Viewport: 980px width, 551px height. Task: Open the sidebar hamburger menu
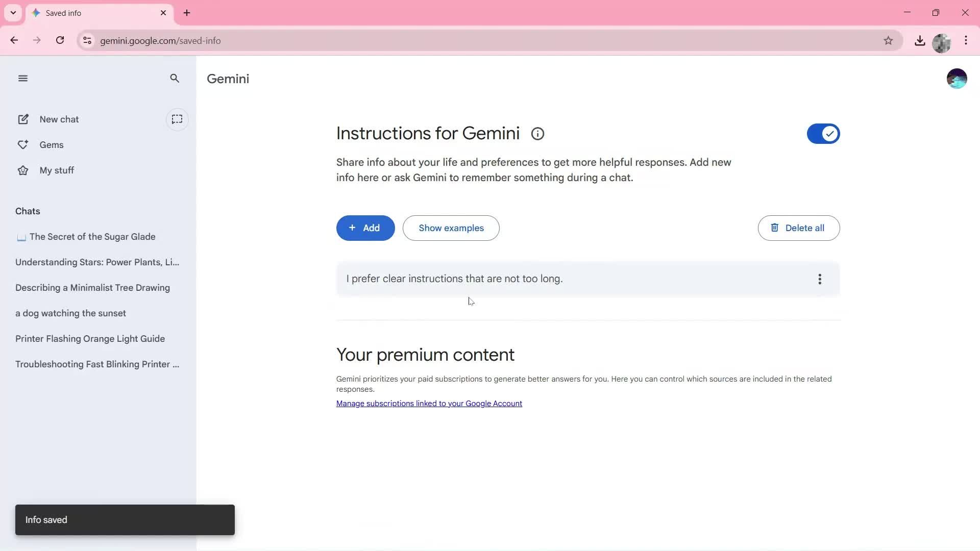click(x=22, y=78)
